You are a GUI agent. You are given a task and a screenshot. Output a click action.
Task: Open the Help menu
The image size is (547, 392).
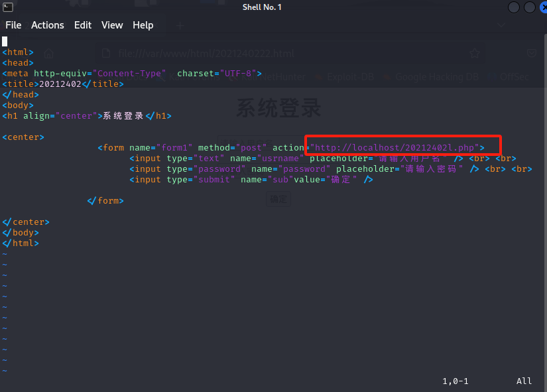coord(143,25)
